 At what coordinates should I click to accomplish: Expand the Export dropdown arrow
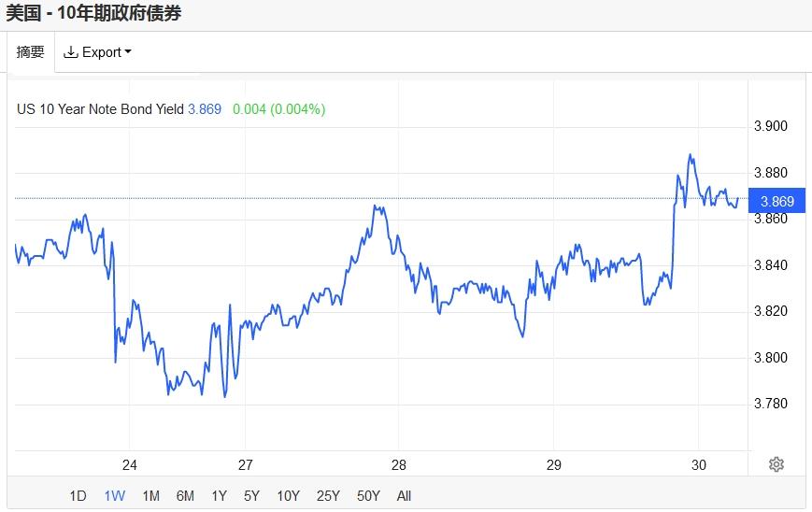pyautogui.click(x=128, y=51)
